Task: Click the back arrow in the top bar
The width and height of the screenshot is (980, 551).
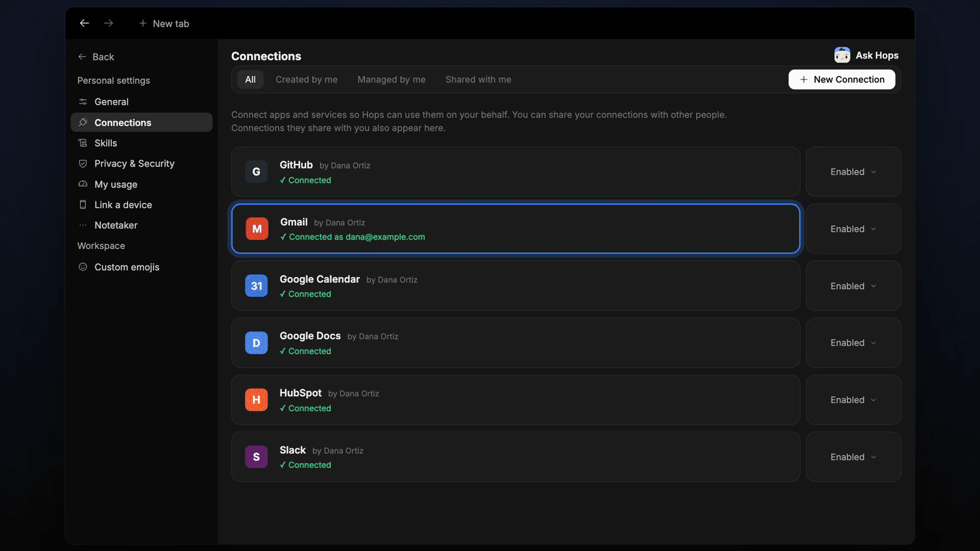Action: (x=84, y=23)
